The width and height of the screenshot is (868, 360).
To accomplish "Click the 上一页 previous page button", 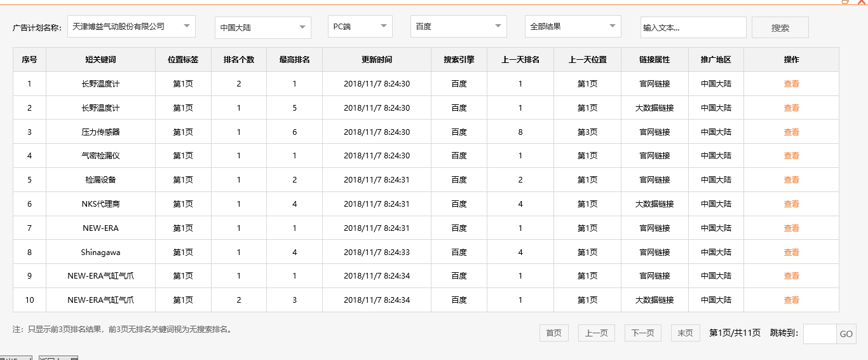I will tap(597, 333).
